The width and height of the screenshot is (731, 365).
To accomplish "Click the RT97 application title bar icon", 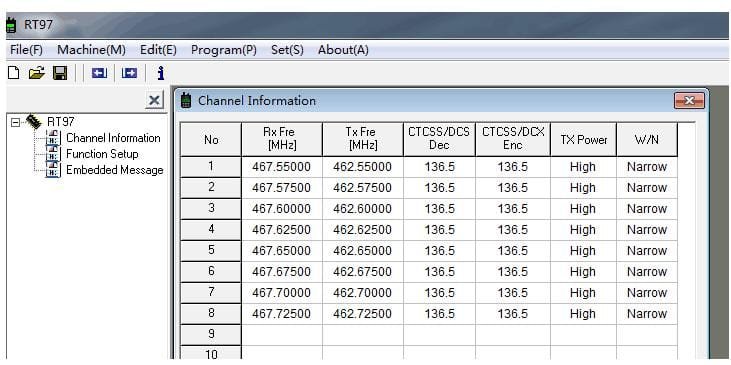I will tap(11, 25).
